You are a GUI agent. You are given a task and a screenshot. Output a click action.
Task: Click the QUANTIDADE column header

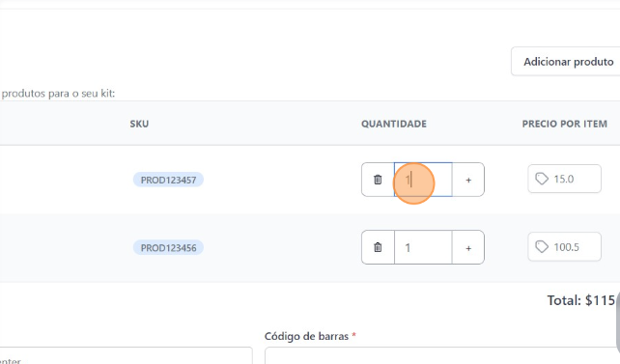[x=394, y=124]
